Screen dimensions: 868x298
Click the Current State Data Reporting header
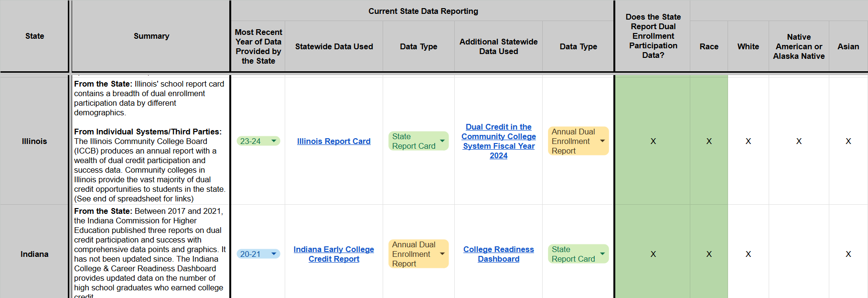point(423,11)
